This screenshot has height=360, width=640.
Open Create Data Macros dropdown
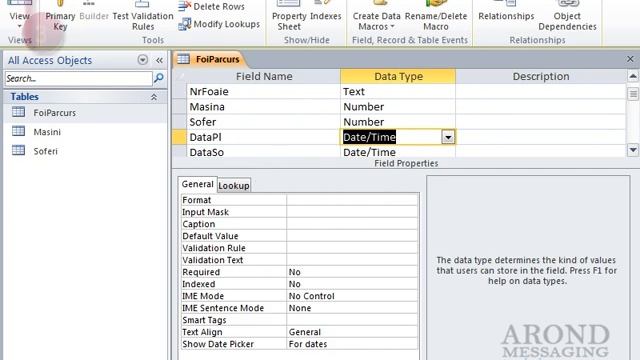376,16
